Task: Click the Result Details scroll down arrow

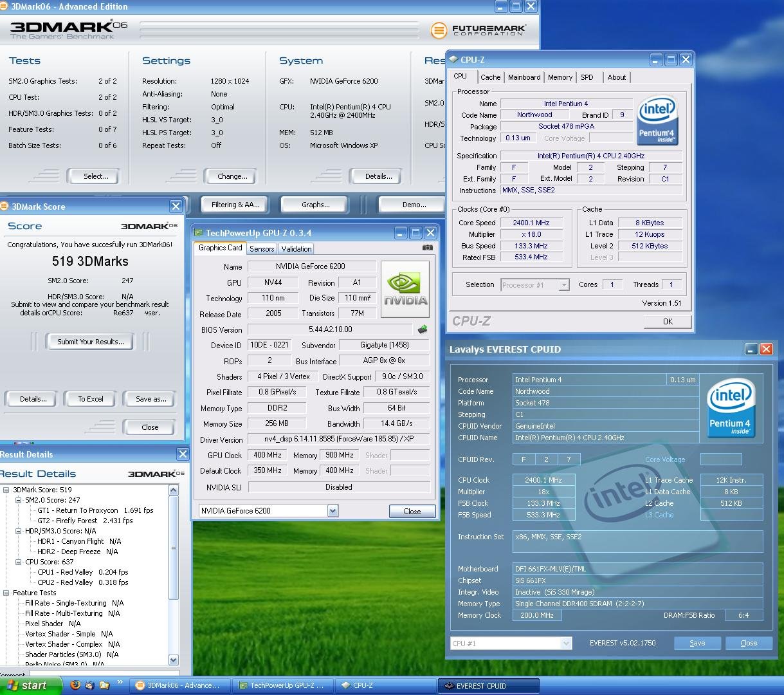Action: click(x=173, y=660)
